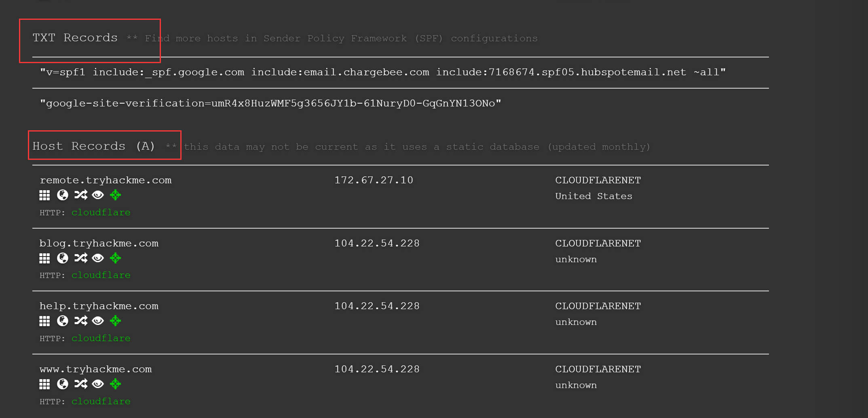Click IP address 172.67.27.10
The image size is (868, 418).
point(374,180)
